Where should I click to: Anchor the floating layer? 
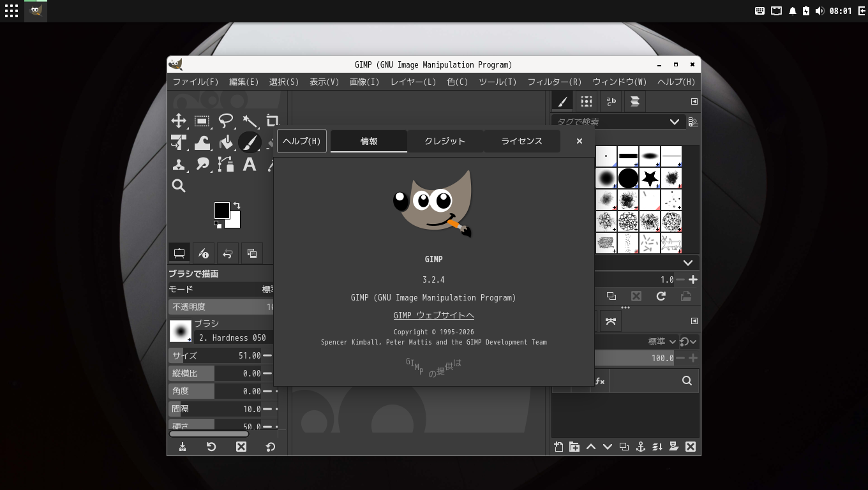641,447
